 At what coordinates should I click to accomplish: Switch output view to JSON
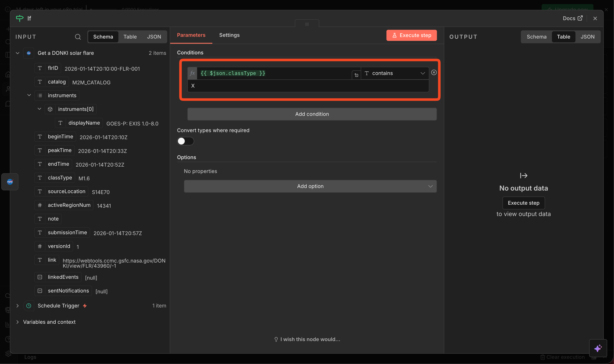tap(587, 37)
